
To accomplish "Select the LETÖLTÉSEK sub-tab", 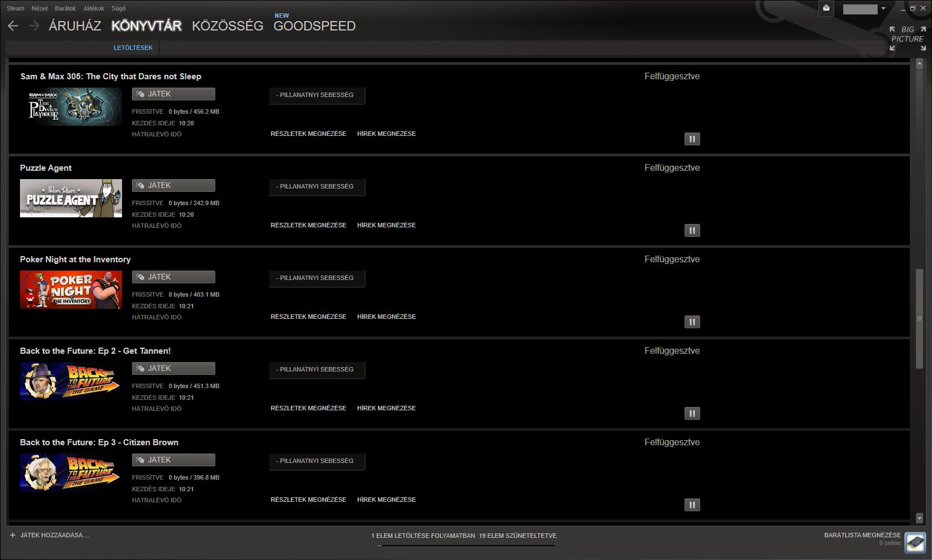I will click(133, 48).
